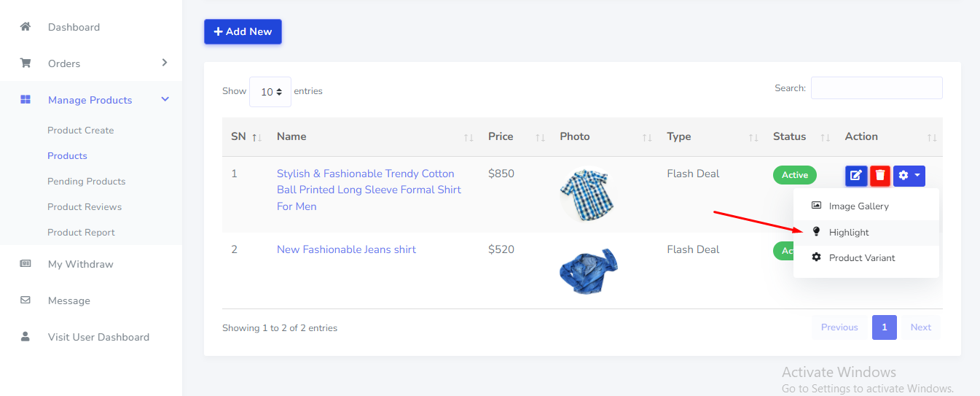Click the red trash delete icon

click(x=880, y=176)
